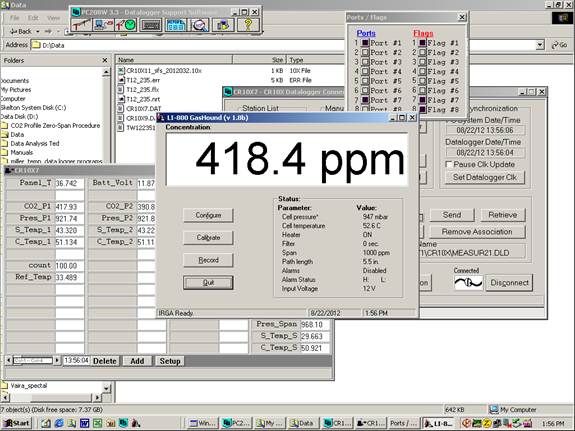Toggle Port #5 checkbox

365,81
